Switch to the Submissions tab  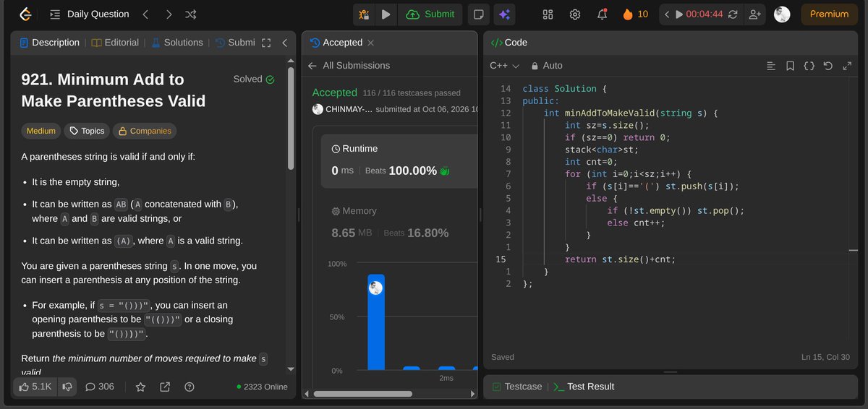(235, 43)
